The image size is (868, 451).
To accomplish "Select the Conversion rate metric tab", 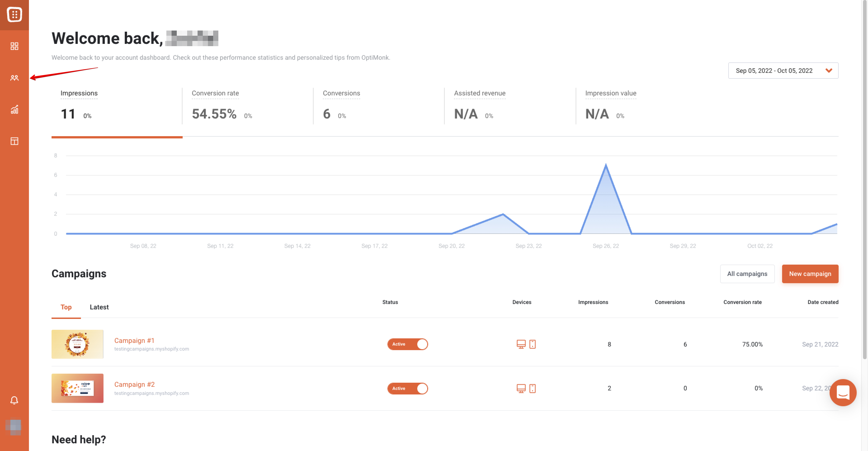I will tap(248, 107).
